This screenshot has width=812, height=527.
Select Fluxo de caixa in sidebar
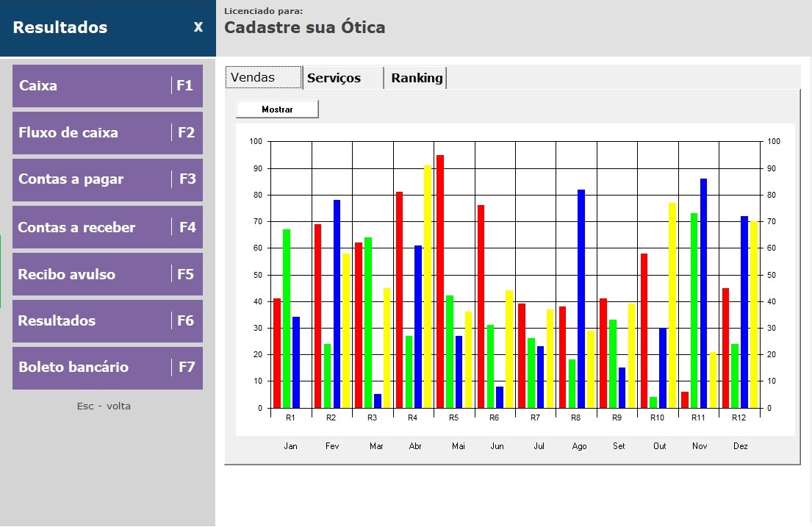(107, 133)
